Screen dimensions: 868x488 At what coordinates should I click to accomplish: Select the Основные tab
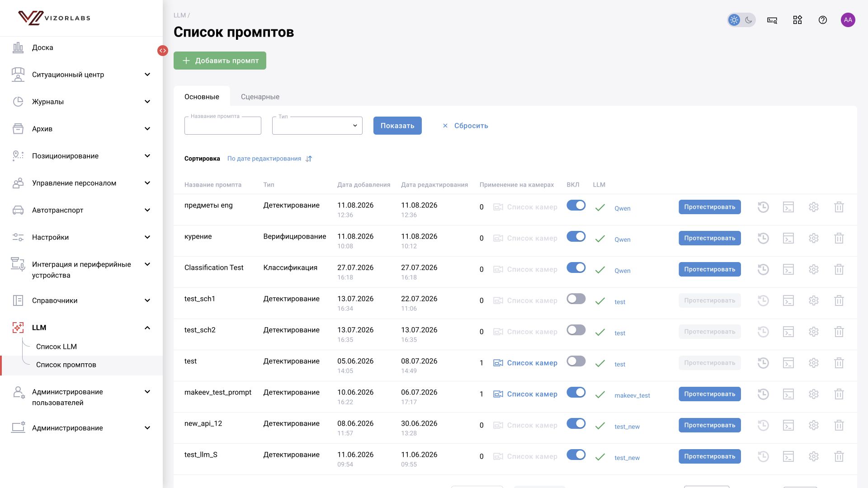[202, 97]
